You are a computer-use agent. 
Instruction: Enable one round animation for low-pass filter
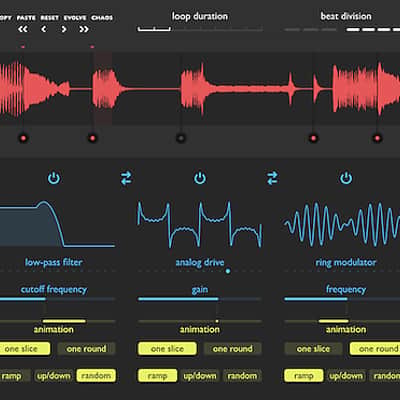click(x=86, y=349)
